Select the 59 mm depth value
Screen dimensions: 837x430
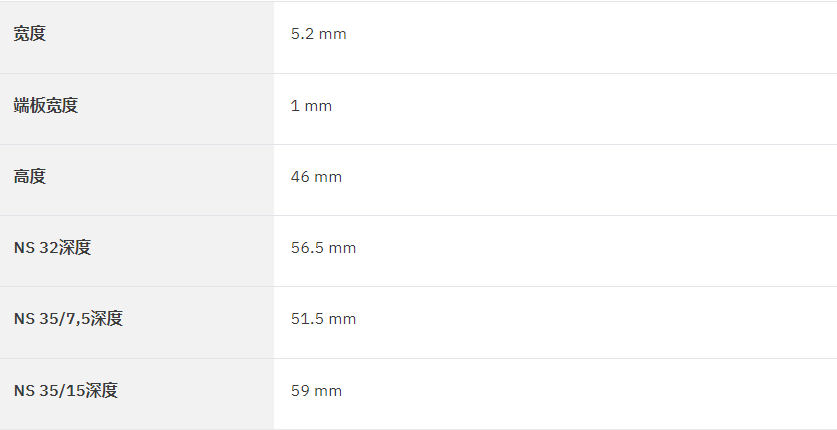pos(317,391)
